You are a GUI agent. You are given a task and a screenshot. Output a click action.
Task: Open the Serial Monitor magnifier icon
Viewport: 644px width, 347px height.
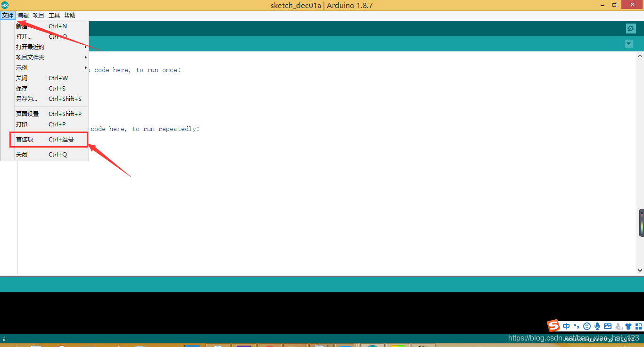click(631, 28)
